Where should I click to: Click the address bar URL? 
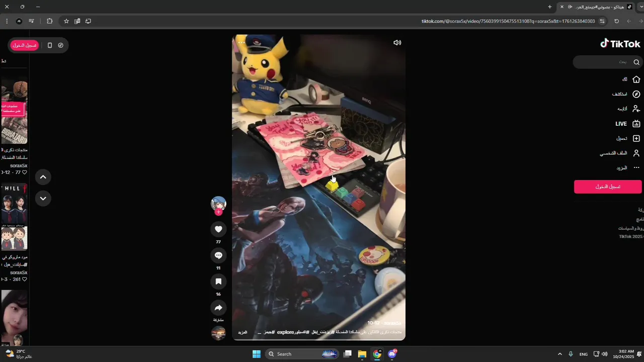click(x=508, y=21)
